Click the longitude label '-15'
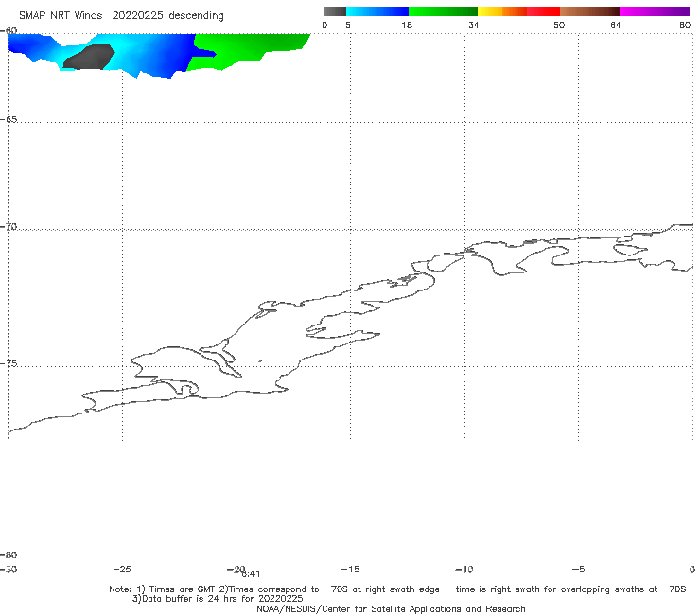700x615 pixels. [350, 569]
